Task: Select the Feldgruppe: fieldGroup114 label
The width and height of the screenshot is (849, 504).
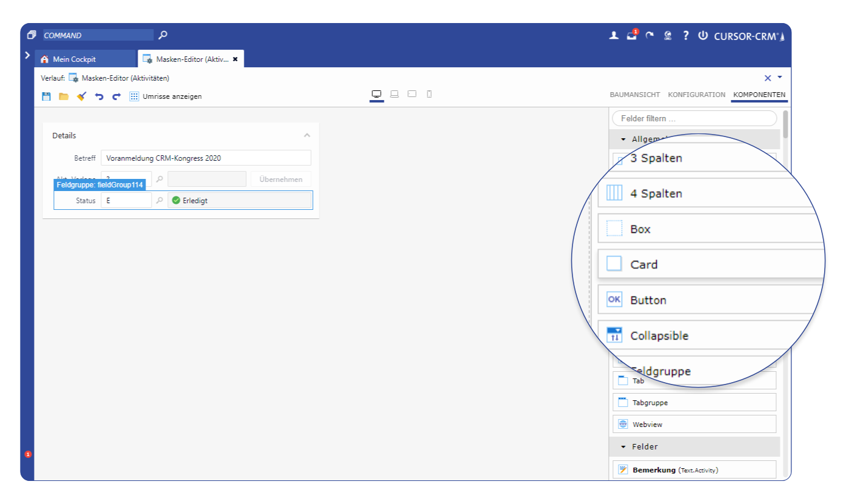Action: tap(99, 184)
